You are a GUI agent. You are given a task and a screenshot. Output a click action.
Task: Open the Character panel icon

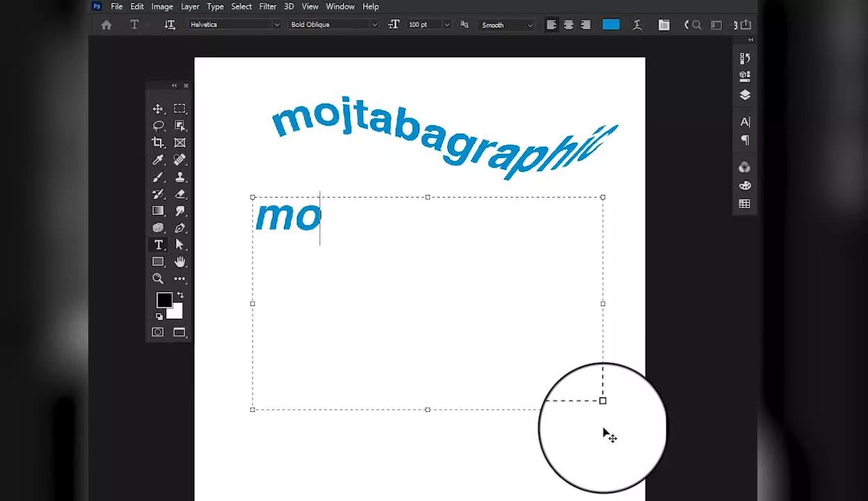[x=745, y=122]
